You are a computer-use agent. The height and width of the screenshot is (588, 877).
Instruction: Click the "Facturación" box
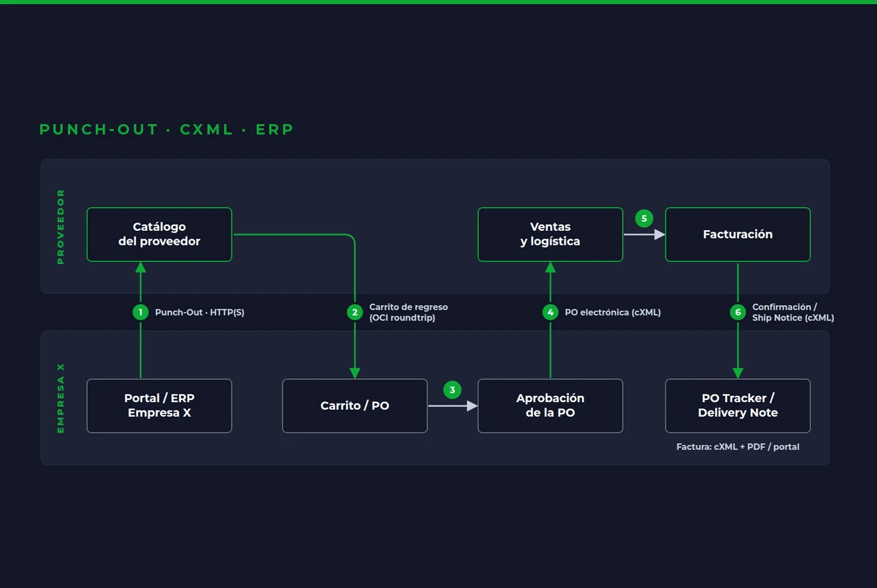(738, 234)
